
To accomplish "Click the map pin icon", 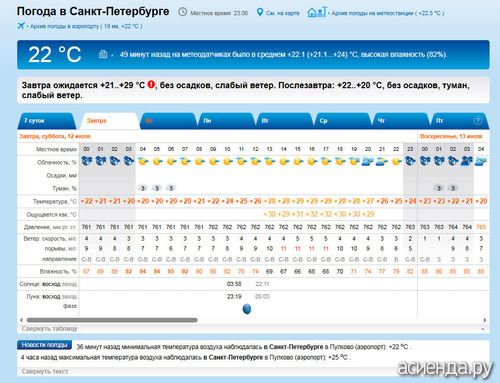I will point(260,13).
